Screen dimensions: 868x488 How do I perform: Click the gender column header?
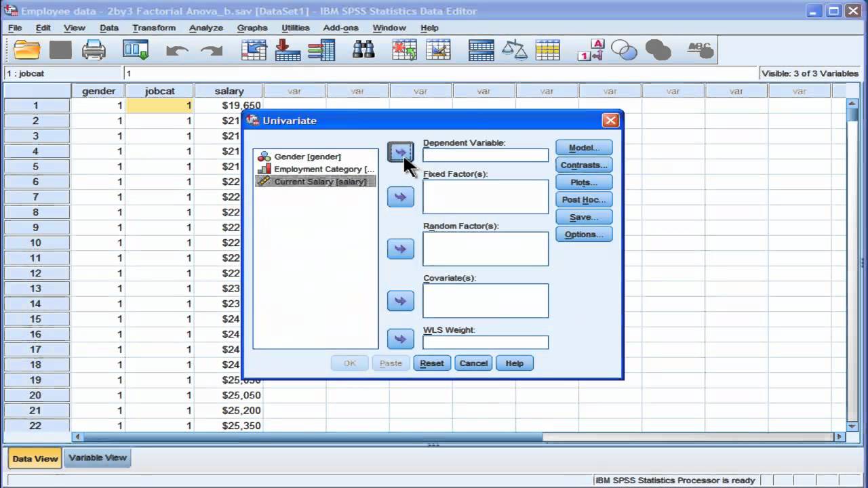pyautogui.click(x=99, y=91)
